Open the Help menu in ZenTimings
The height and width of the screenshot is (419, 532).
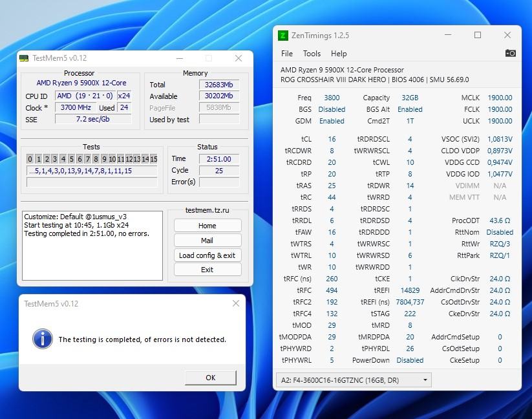[339, 54]
